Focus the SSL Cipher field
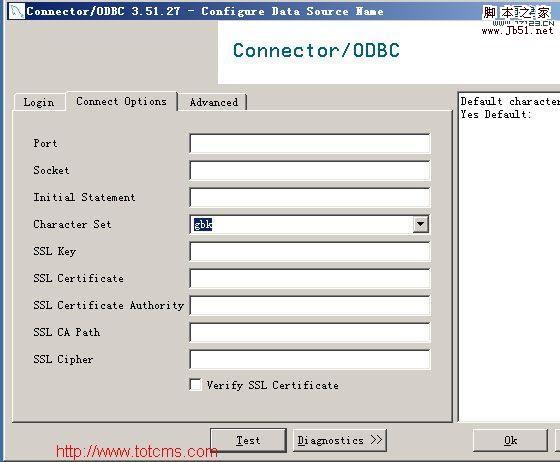Viewport: 560px width, 462px height. click(x=310, y=360)
